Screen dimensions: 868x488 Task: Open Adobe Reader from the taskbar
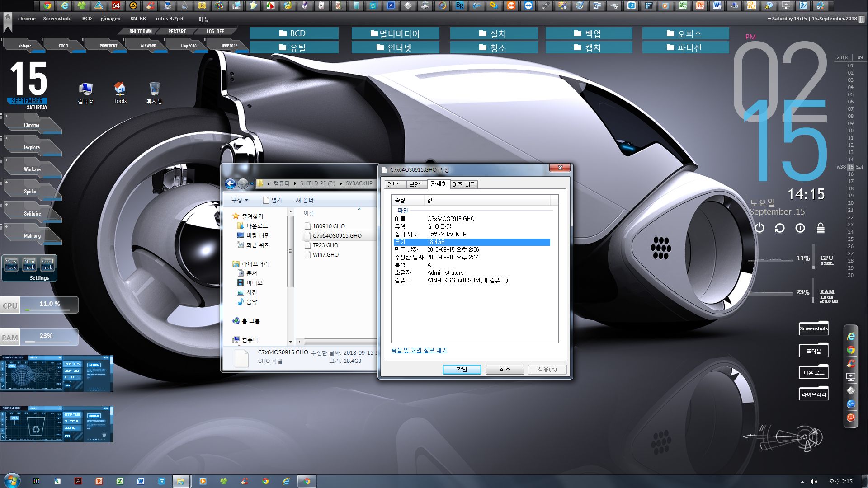78,481
